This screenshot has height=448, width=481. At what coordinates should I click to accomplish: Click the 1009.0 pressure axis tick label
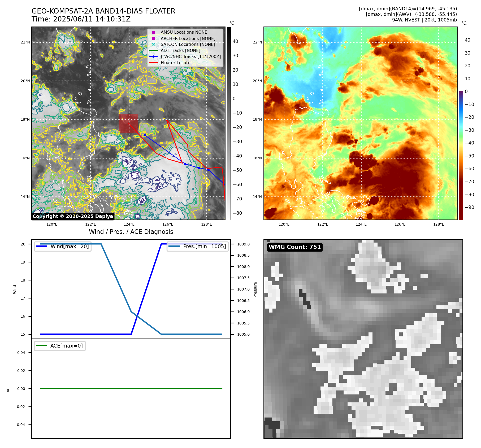click(x=243, y=244)
